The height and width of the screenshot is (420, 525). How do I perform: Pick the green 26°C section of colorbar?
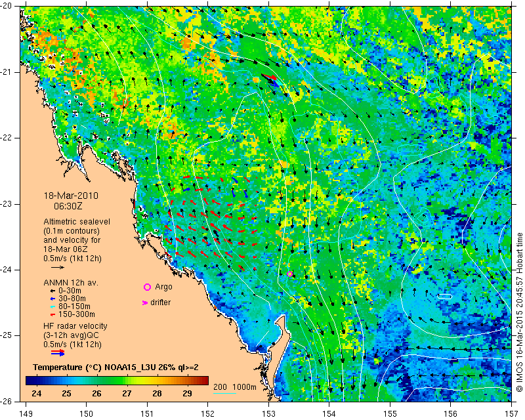(x=97, y=381)
